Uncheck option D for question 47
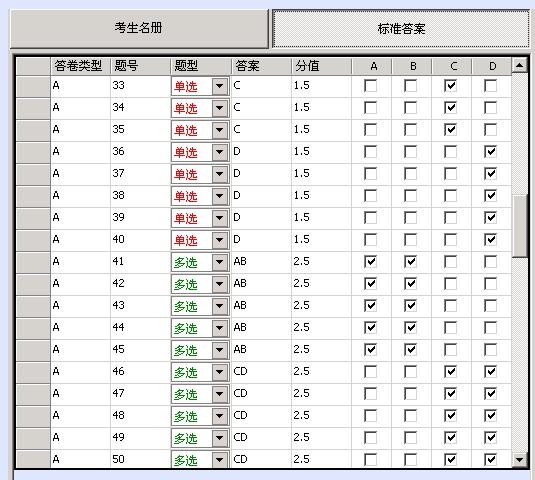The image size is (535, 480). [490, 394]
